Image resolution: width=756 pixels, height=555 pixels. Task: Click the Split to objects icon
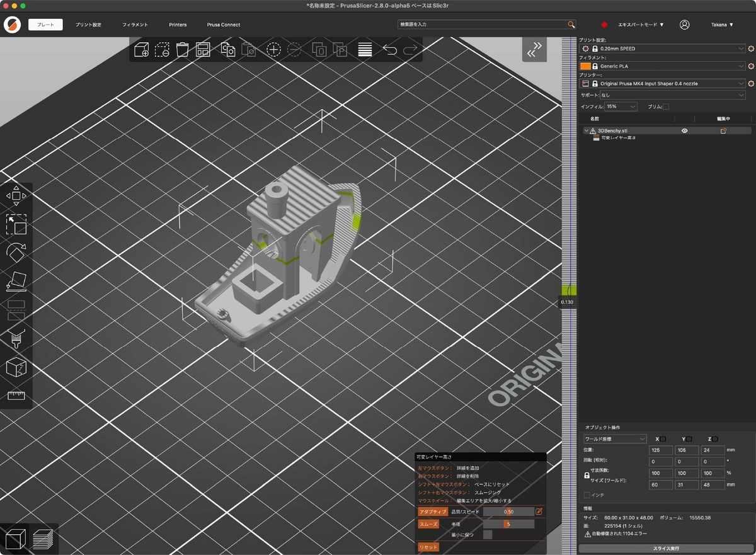coord(319,50)
